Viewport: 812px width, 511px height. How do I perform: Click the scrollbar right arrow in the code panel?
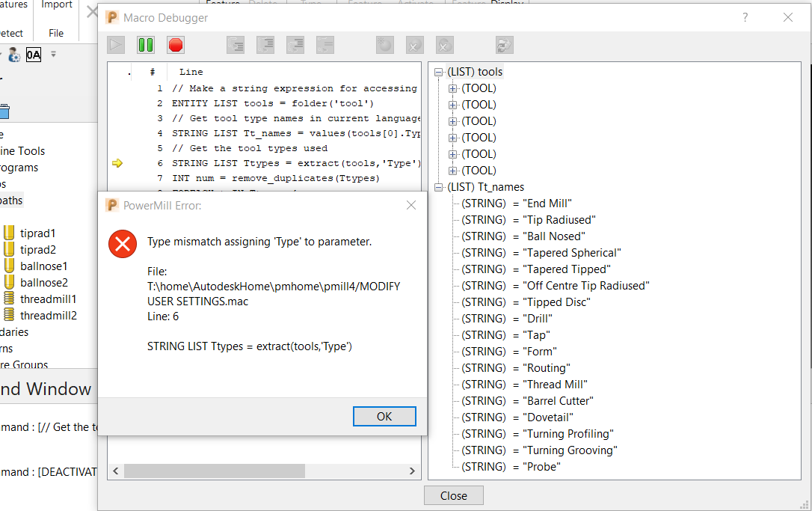coord(412,471)
